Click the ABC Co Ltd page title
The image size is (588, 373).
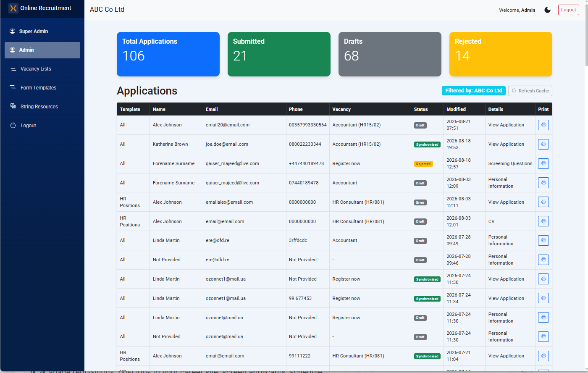tap(107, 9)
